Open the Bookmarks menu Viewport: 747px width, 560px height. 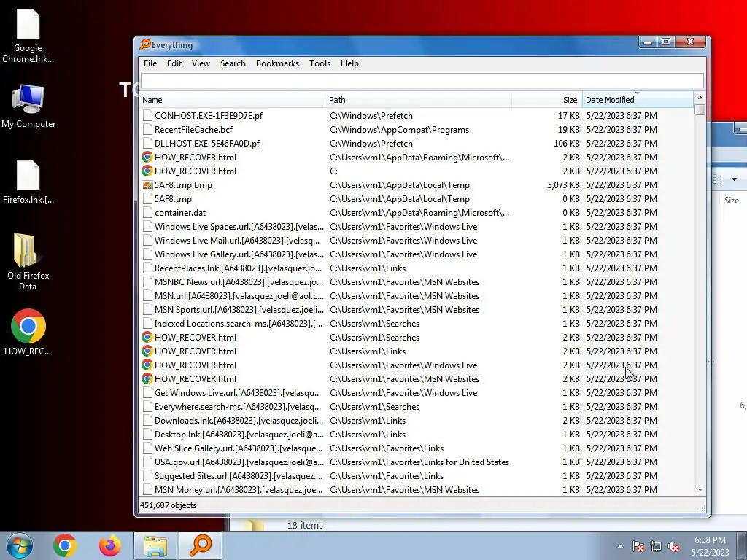click(277, 63)
